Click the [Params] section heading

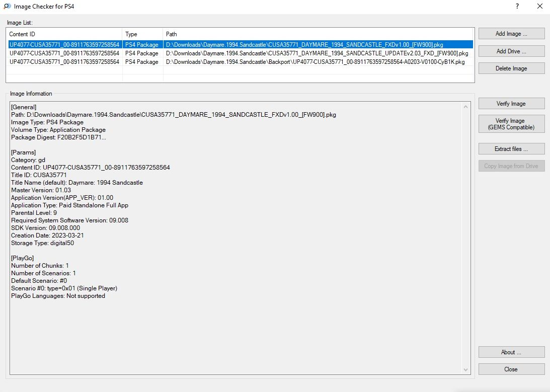click(23, 152)
